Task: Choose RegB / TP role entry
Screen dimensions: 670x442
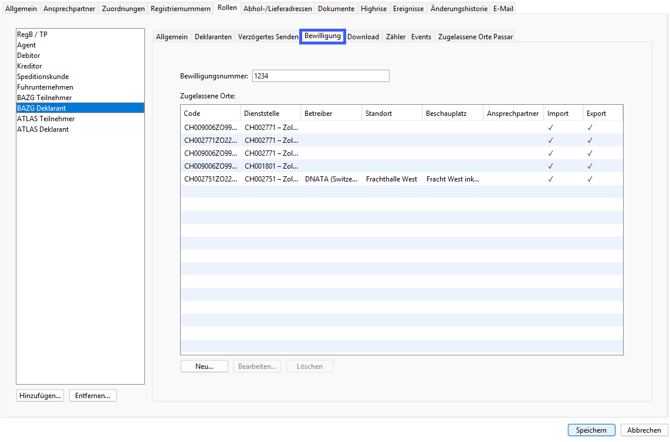Action: pyautogui.click(x=32, y=35)
